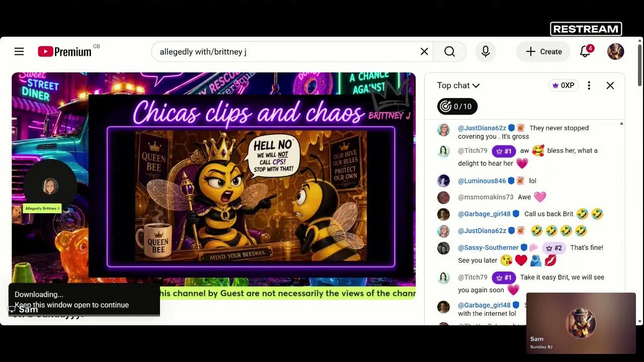
Task: Open @Titch79 on 'aw bless her' message
Action: [472, 151]
